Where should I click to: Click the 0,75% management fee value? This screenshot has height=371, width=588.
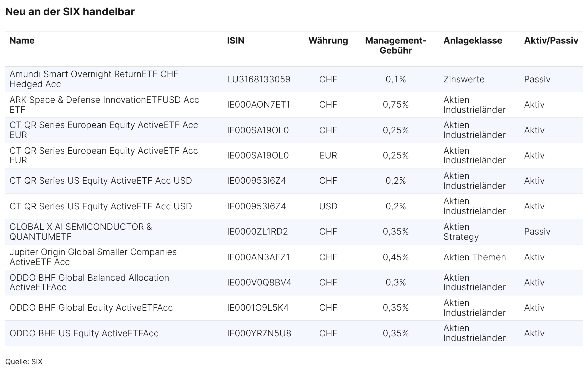point(396,105)
